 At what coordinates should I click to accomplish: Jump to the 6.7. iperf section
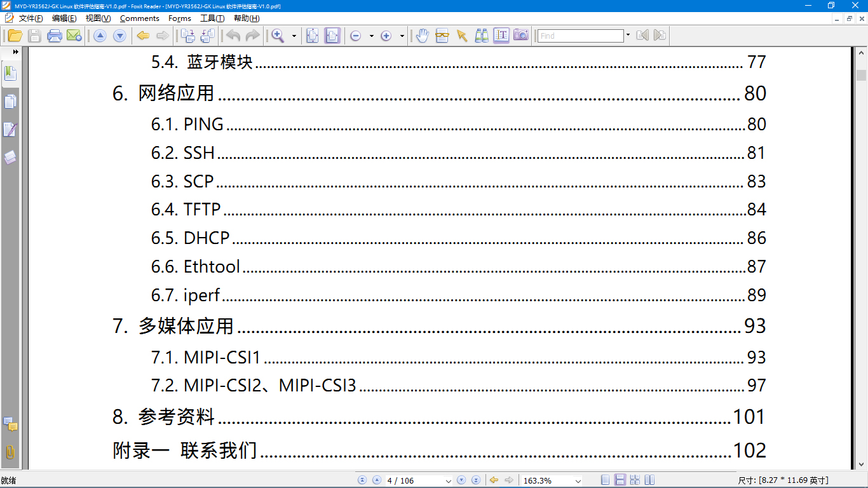(x=458, y=295)
